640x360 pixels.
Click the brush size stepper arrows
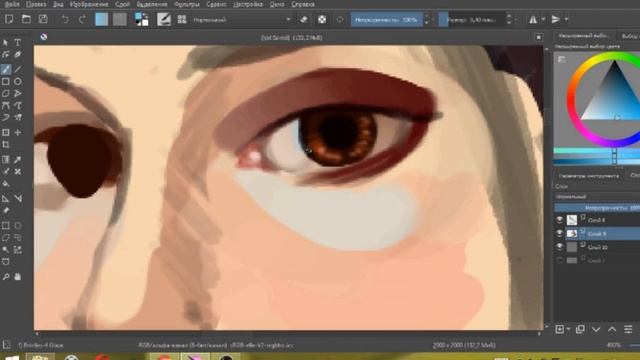[509, 19]
